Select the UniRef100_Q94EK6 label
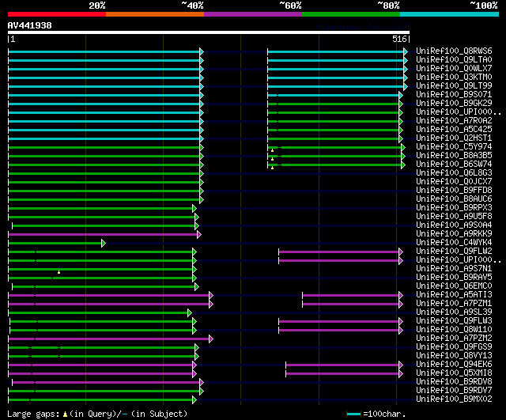 click(454, 365)
